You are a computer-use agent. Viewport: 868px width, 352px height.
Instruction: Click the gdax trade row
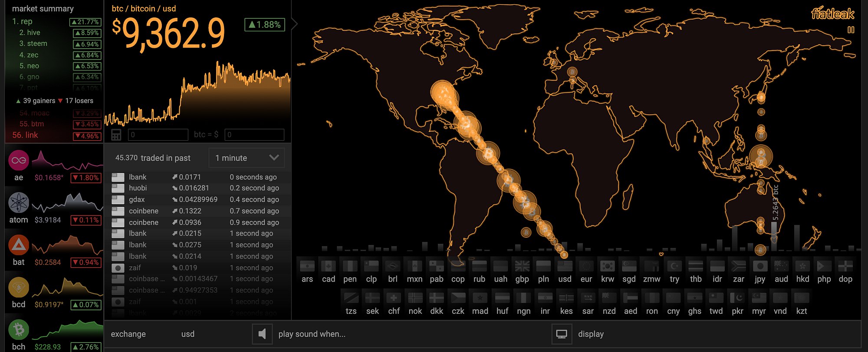pyautogui.click(x=197, y=199)
